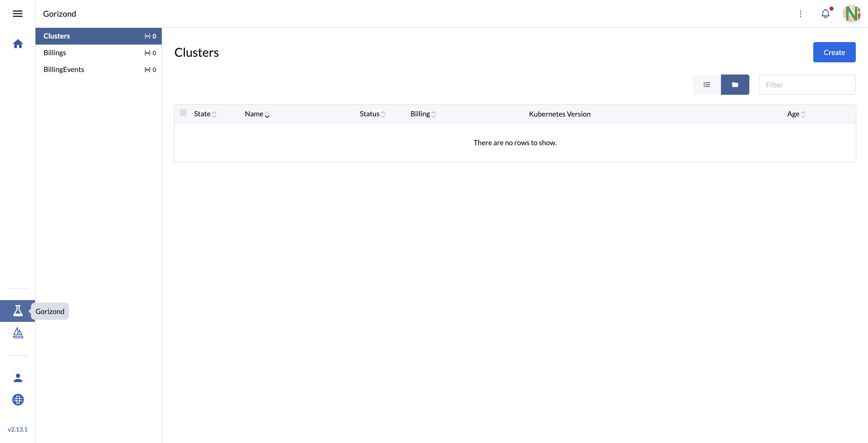Click the globe language icon

click(x=17, y=400)
